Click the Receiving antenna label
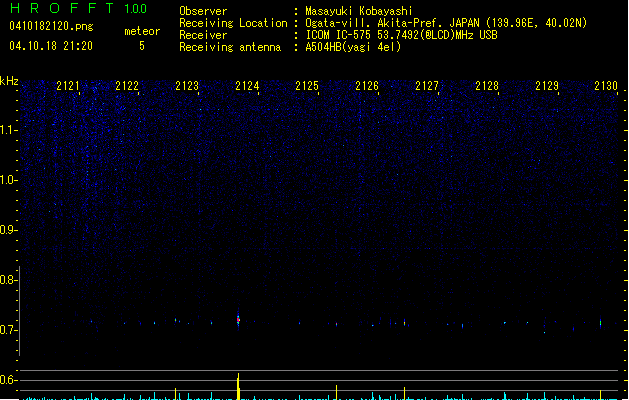This screenshot has height=400, width=629. (230, 47)
